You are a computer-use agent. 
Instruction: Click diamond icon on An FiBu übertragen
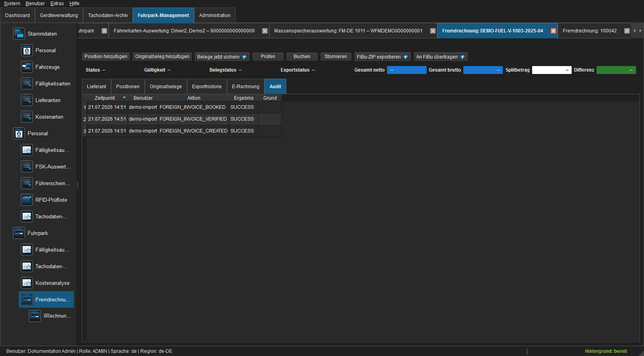point(463,57)
